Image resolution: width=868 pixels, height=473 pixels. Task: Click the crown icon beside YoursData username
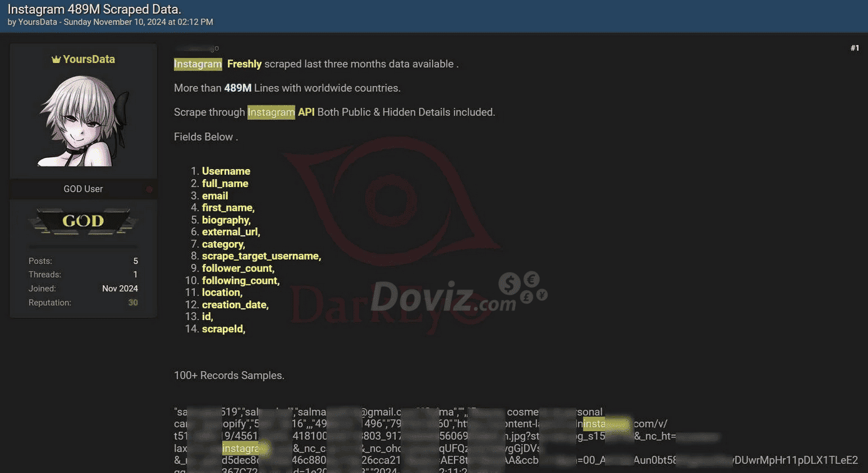click(56, 59)
